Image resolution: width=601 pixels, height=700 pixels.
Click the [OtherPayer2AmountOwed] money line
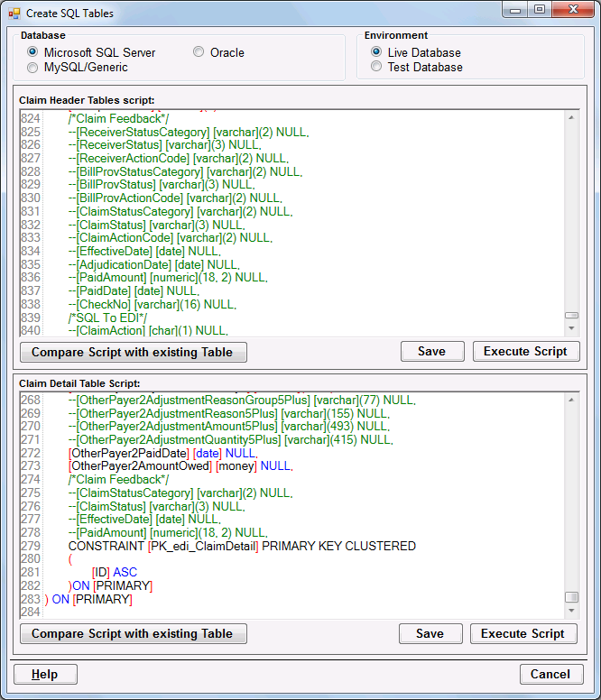pyautogui.click(x=180, y=466)
